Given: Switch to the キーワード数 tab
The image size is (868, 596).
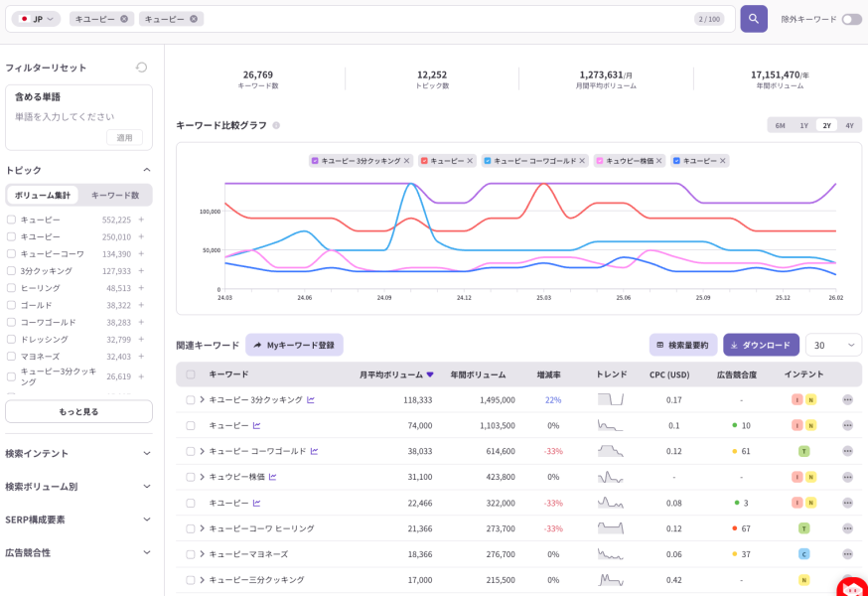Looking at the screenshot, I should (x=115, y=195).
